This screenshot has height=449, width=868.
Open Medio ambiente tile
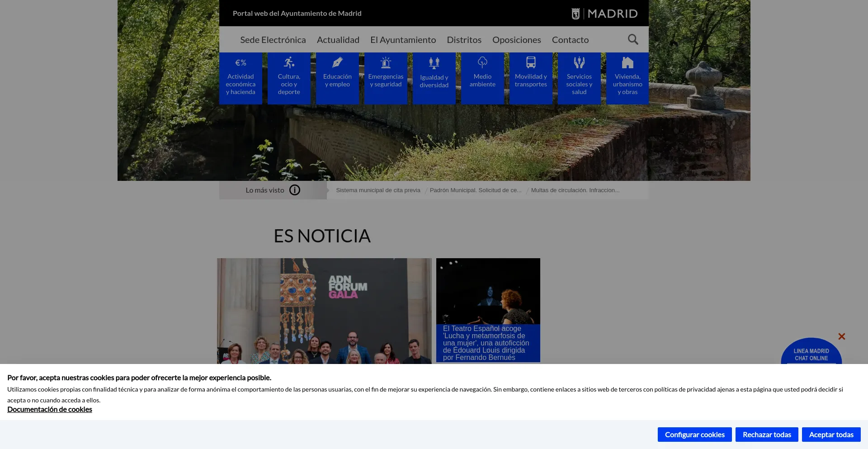482,78
